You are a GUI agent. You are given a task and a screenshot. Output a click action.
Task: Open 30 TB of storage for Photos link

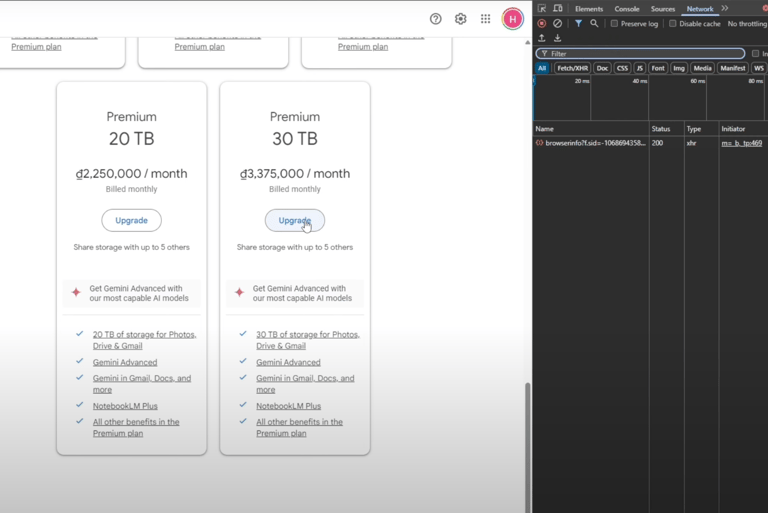pos(308,340)
